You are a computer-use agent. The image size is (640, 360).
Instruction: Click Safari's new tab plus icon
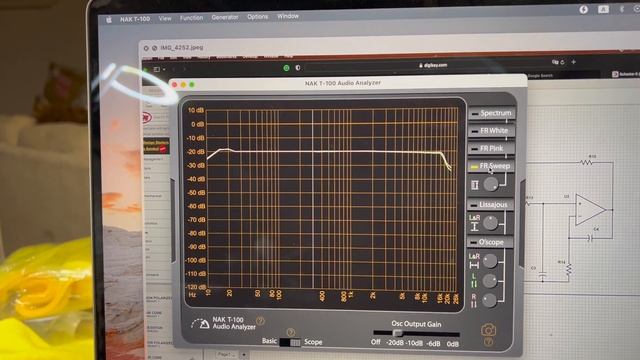[x=573, y=62]
